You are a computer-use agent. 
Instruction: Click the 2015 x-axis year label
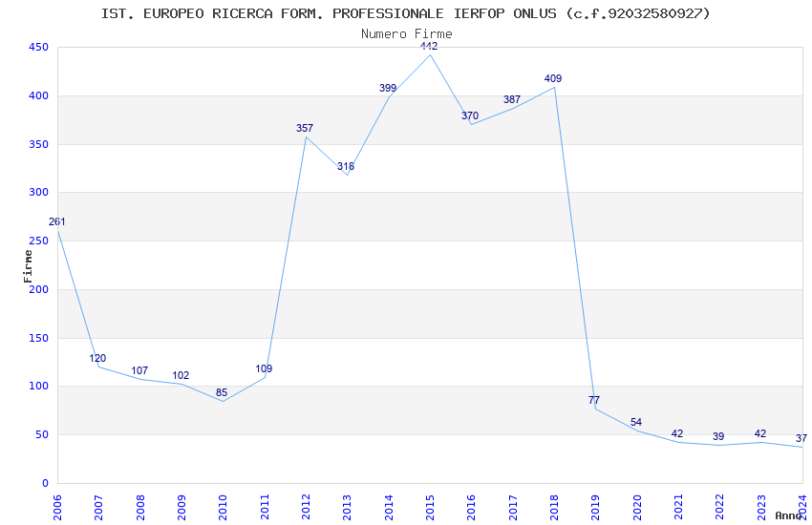coord(430,508)
